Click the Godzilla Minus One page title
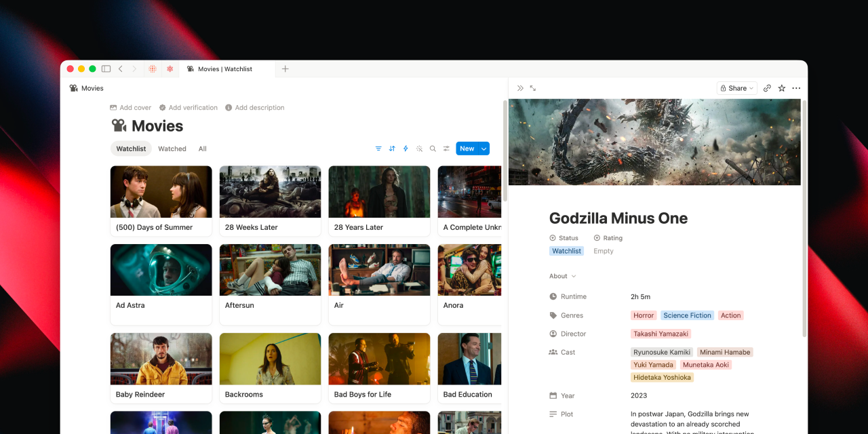Screen dimensions: 868x434 pos(618,218)
